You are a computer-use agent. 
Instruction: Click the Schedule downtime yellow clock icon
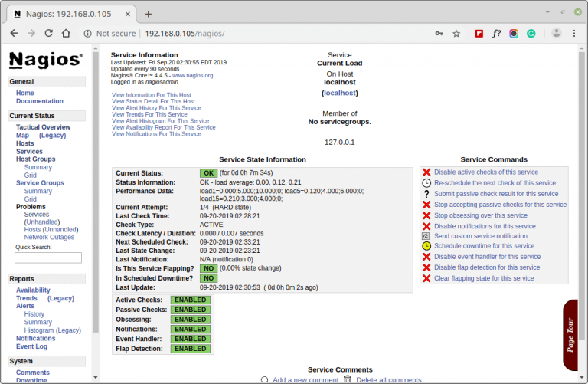pos(426,246)
